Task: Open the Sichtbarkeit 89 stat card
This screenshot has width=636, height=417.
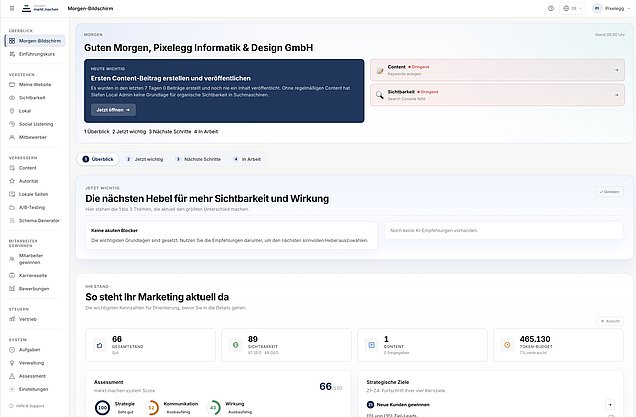Action: point(285,345)
